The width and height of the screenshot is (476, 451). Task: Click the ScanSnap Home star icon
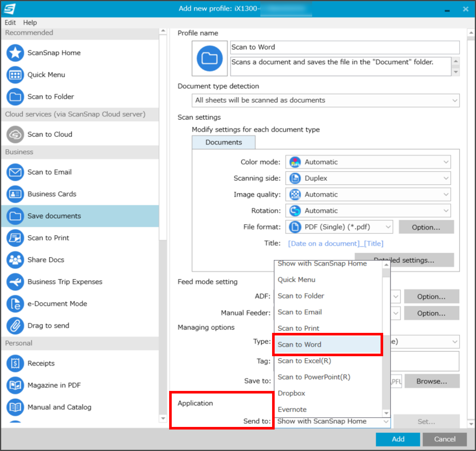point(15,53)
